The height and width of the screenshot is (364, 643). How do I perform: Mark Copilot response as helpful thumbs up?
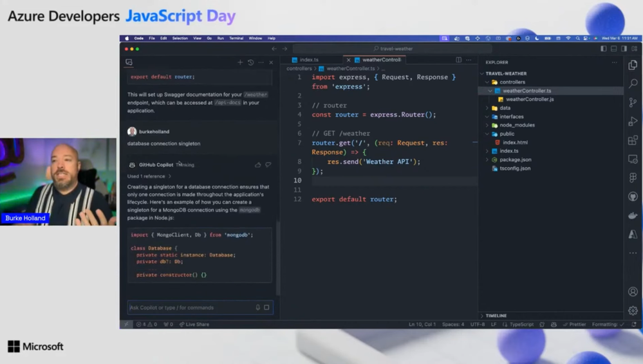258,165
